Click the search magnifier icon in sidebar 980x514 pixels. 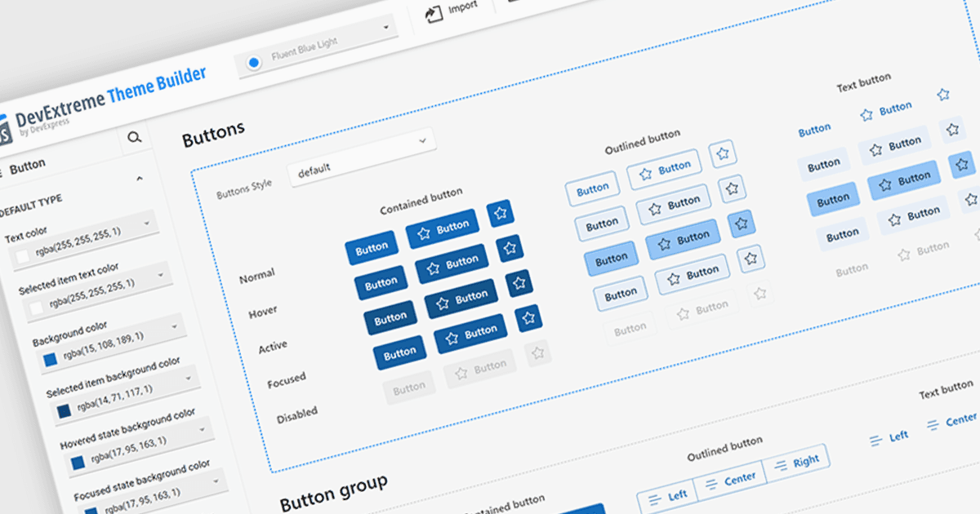135,138
